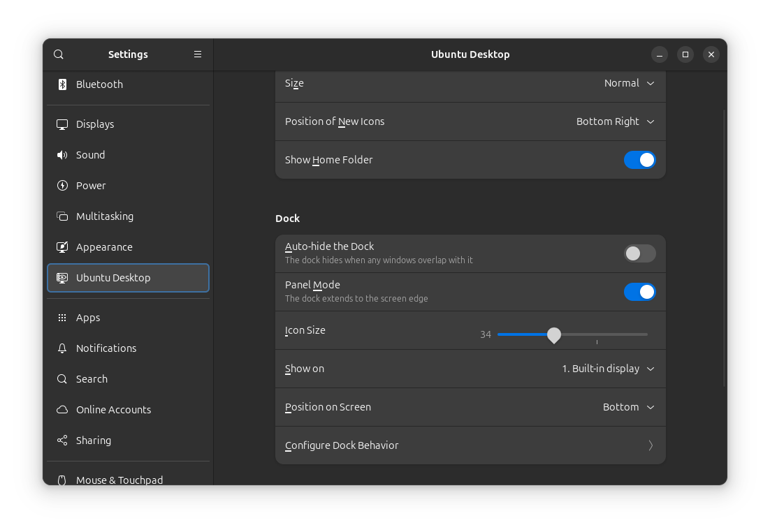Click the Apps grid icon
770x532 pixels.
pyautogui.click(x=62, y=318)
